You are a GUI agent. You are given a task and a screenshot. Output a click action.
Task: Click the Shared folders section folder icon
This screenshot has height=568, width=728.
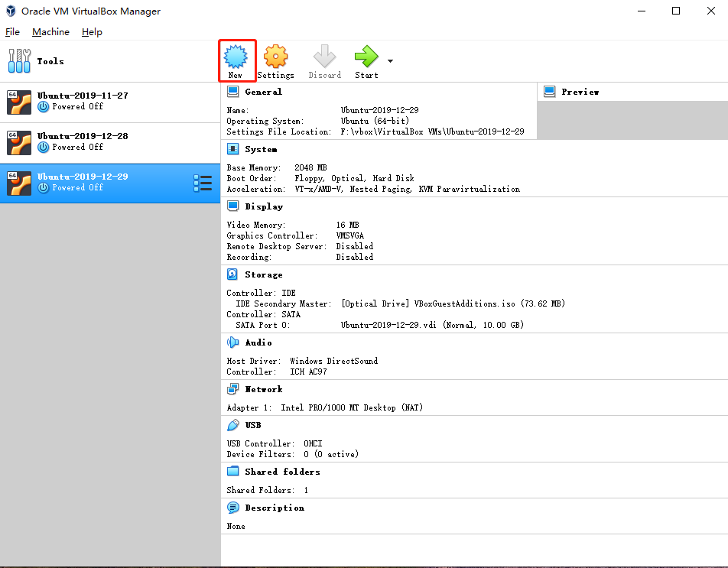coord(232,471)
